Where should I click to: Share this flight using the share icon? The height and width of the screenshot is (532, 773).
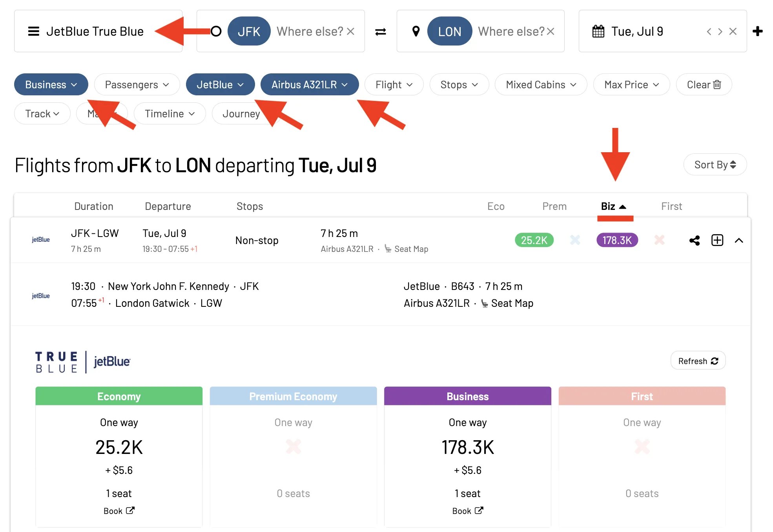click(x=695, y=240)
